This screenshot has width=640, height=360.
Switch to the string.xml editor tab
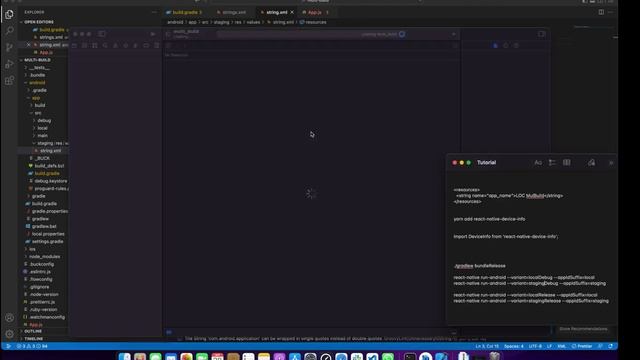276,12
